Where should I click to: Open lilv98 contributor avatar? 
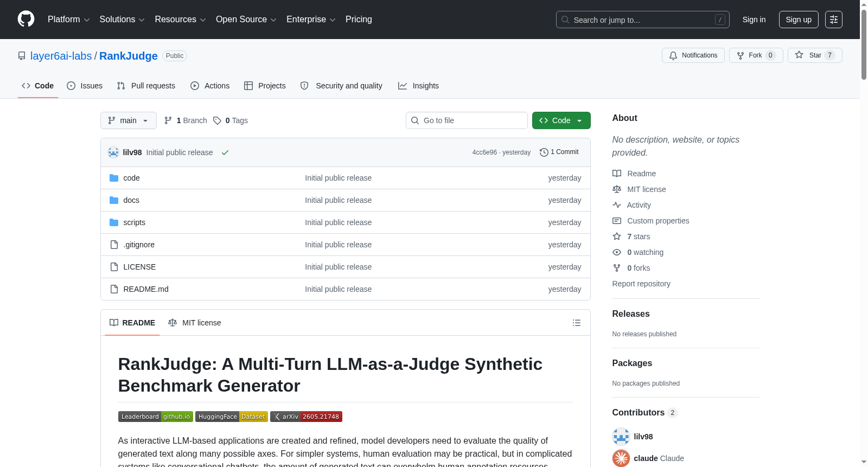pos(621,437)
